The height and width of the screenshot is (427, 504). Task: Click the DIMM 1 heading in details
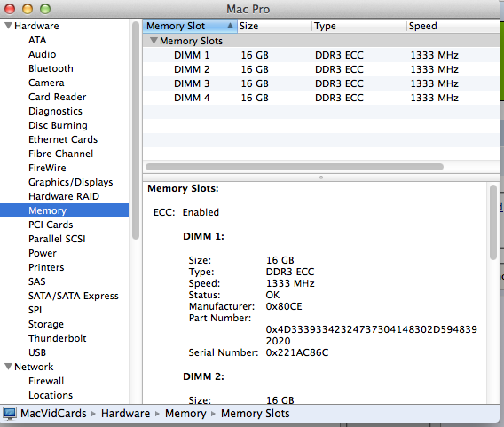tap(203, 236)
